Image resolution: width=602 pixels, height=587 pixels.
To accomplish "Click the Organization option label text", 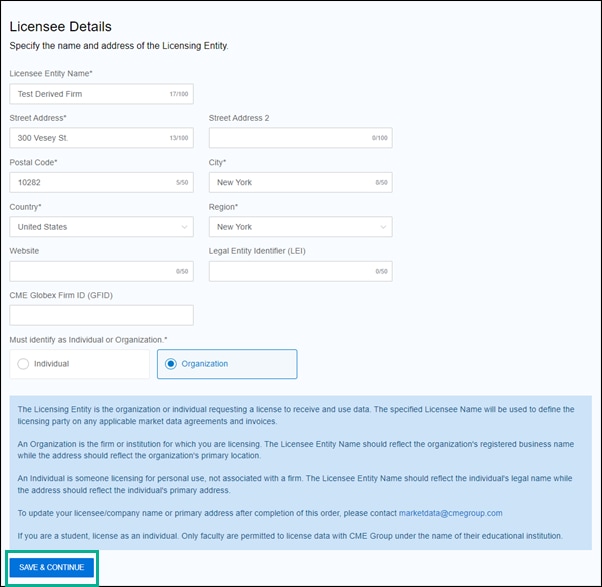I will coord(204,364).
